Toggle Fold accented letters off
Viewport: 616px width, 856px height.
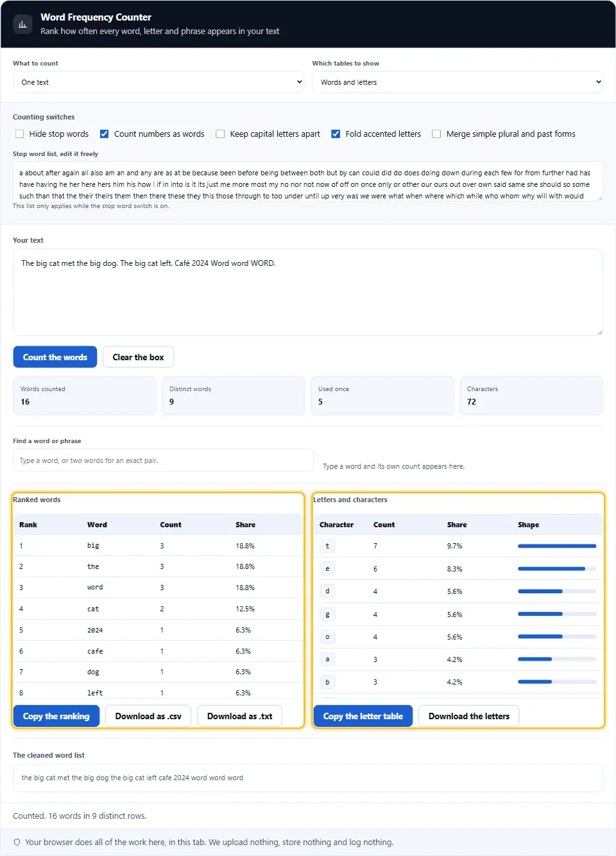tap(336, 134)
